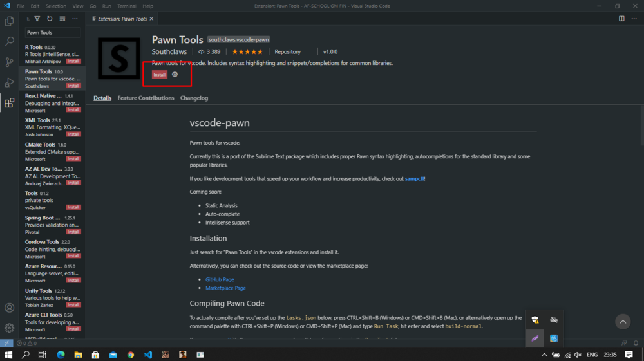
Task: Install Azure Resource Manager extension
Action: [x=73, y=281]
